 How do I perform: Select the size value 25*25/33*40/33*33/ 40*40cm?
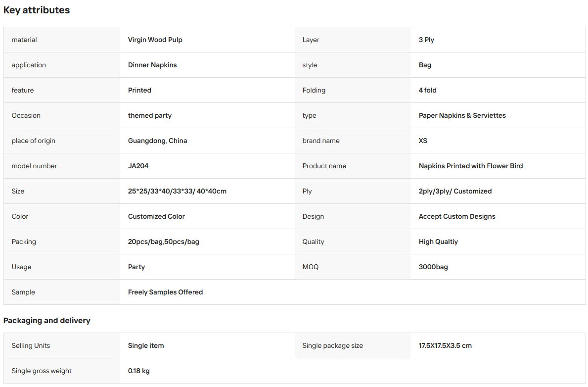point(177,191)
